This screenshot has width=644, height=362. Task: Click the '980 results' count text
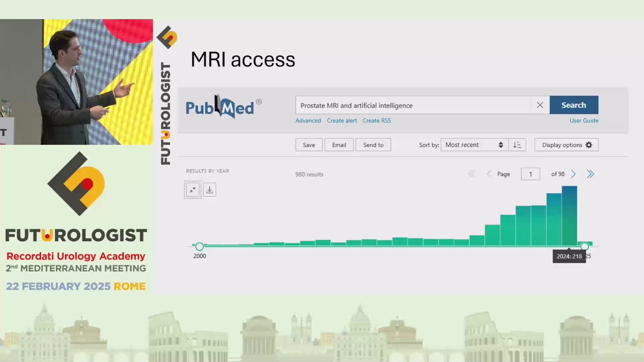[x=309, y=174]
